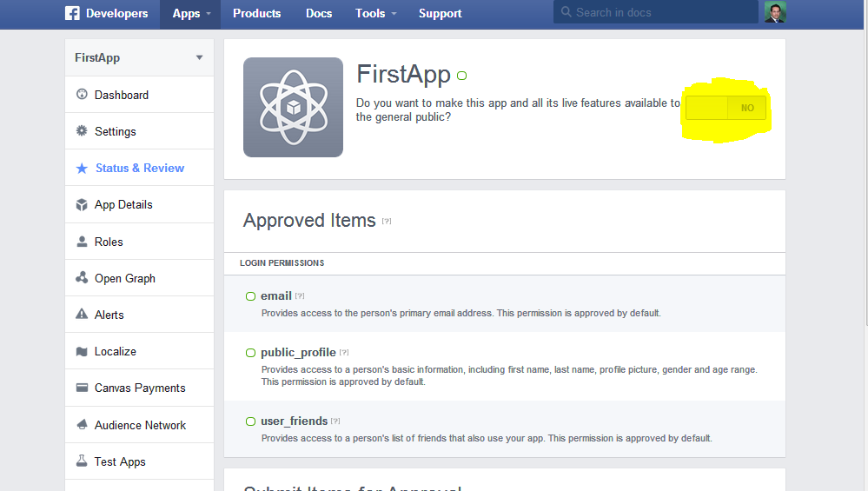868x491 pixels.
Task: Select Status & Review in sidebar
Action: click(x=140, y=168)
